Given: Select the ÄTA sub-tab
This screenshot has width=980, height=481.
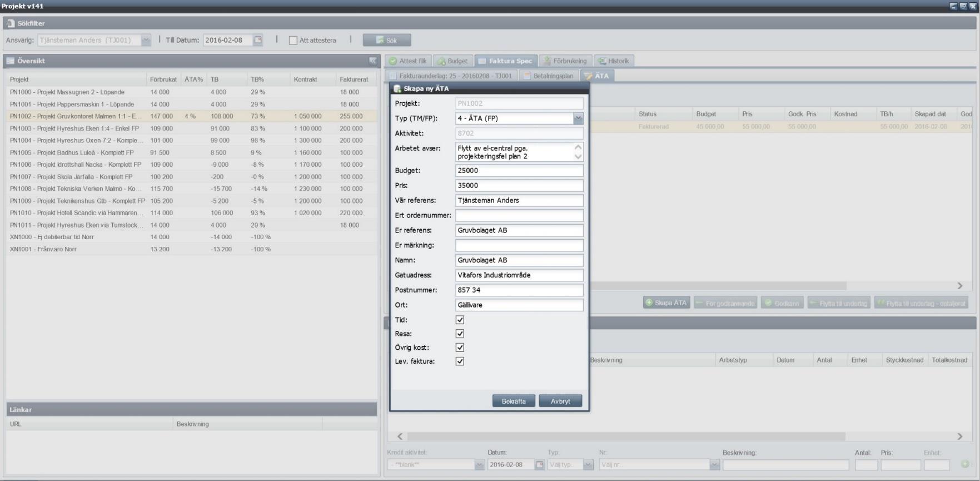Looking at the screenshot, I should pos(597,76).
